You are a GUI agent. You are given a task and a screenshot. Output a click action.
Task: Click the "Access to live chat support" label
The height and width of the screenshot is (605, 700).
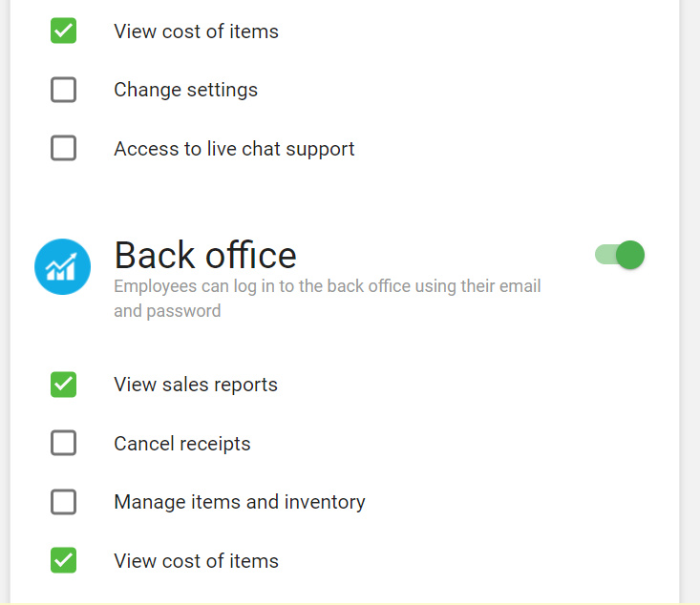click(x=234, y=149)
